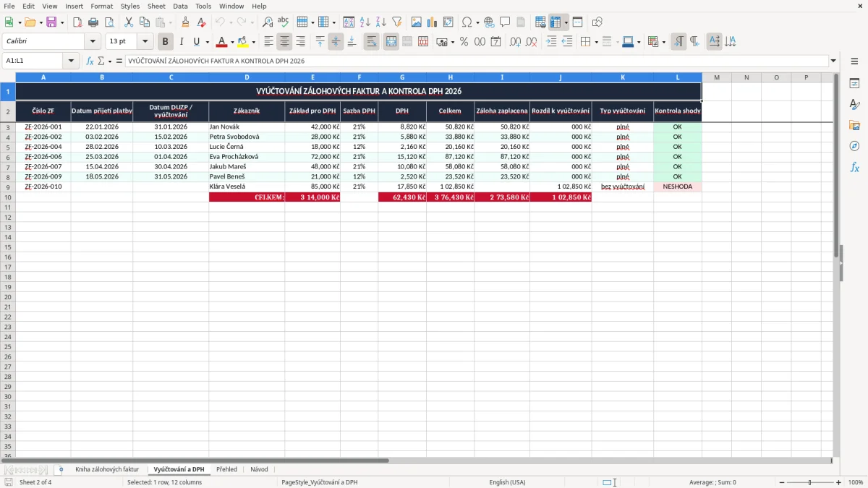Insert an image
The height and width of the screenshot is (488, 868).
click(417, 22)
